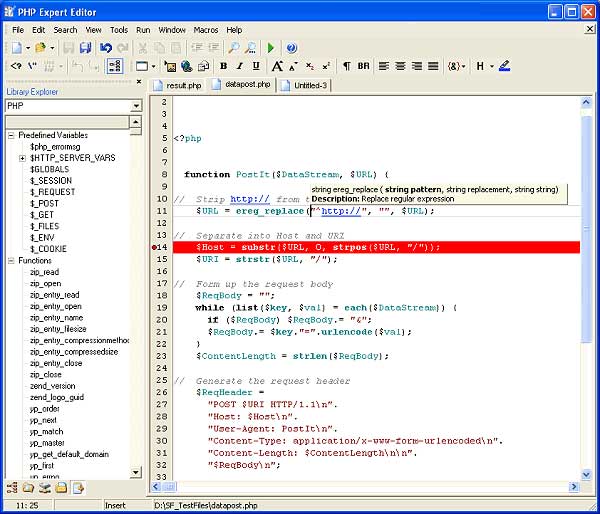Select $_SESSION in Library Explorer
The image size is (600, 514).
51,181
